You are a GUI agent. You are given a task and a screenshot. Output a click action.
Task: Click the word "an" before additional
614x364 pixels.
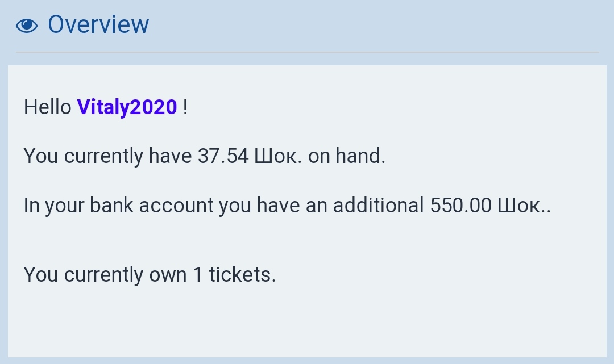coord(317,206)
